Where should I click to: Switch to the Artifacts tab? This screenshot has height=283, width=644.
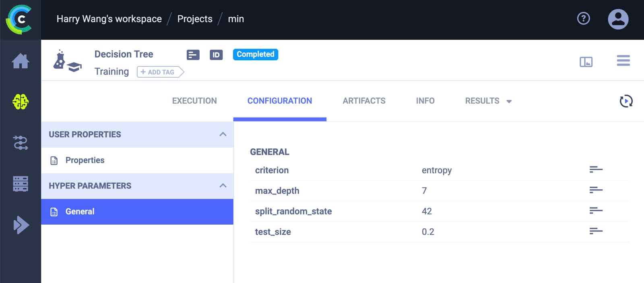(x=364, y=101)
